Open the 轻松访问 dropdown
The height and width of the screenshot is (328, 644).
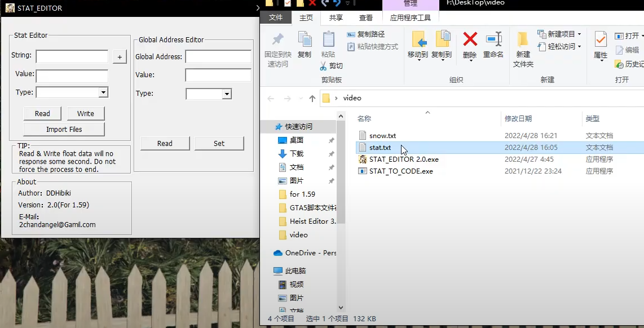559,46
